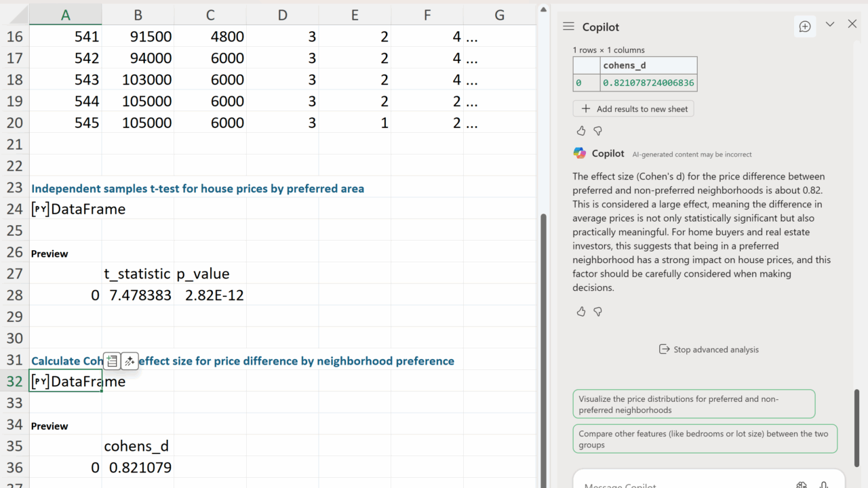Thumbs up the effect size explanation
The image size is (868, 488).
point(581,312)
